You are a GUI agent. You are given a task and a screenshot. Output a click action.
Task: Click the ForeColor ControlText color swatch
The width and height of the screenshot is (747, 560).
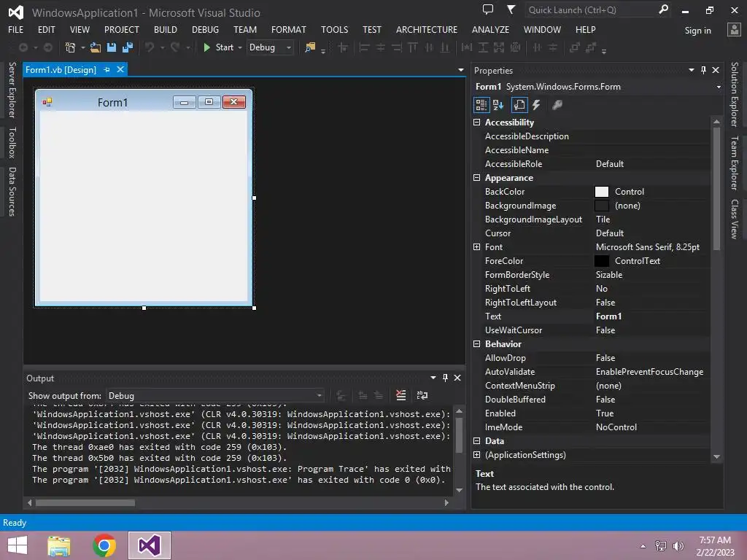(602, 261)
